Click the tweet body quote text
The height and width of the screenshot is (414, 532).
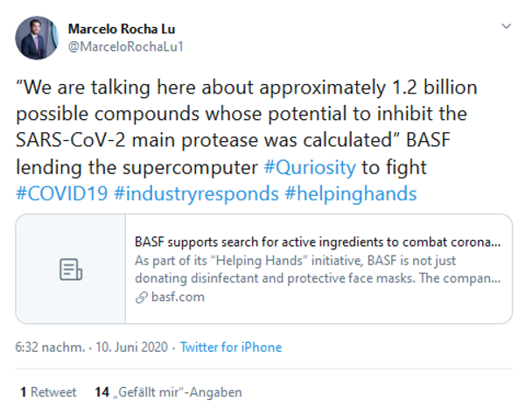[x=247, y=114]
